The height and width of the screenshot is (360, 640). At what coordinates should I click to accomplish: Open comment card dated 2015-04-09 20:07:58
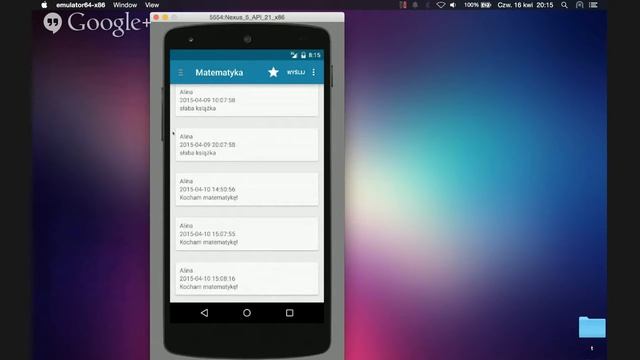(247, 144)
